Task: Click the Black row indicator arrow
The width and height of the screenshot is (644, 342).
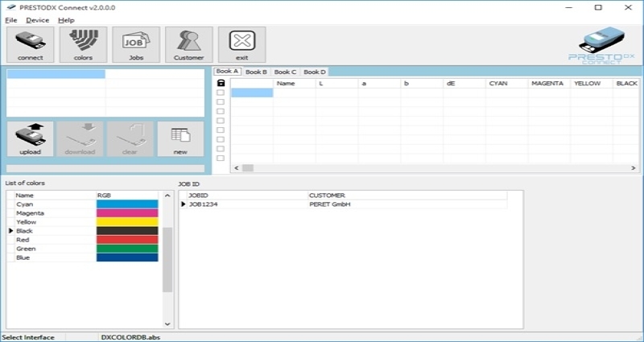Action: (x=11, y=231)
